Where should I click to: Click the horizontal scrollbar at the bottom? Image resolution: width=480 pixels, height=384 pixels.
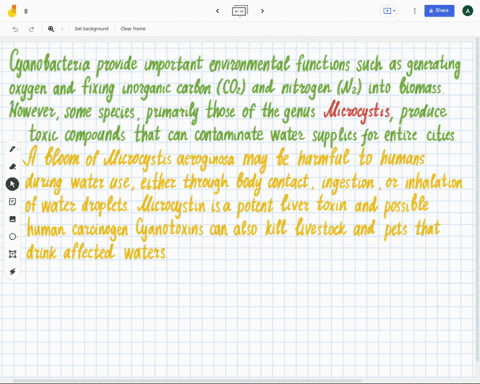pos(187,380)
